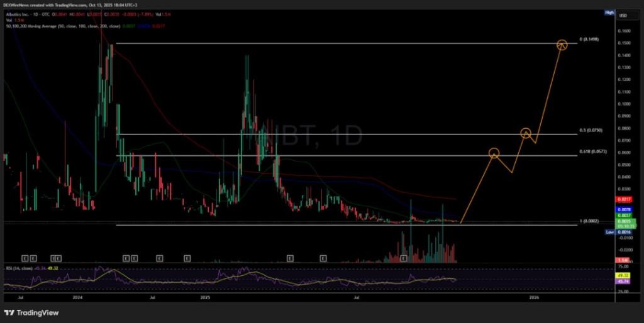Click the green current price label 0.0035
The image size is (644, 323).
click(x=625, y=221)
